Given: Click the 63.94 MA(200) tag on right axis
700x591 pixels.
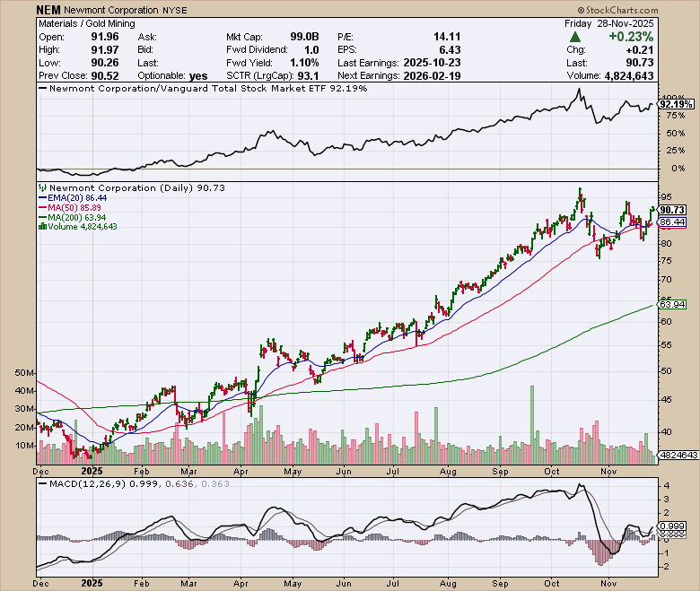Looking at the screenshot, I should point(672,304).
